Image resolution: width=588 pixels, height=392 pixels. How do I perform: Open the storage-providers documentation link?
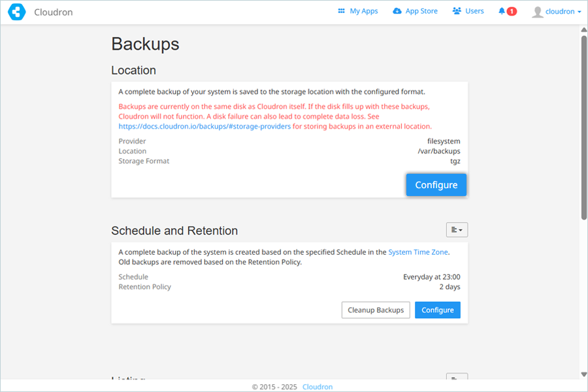204,126
